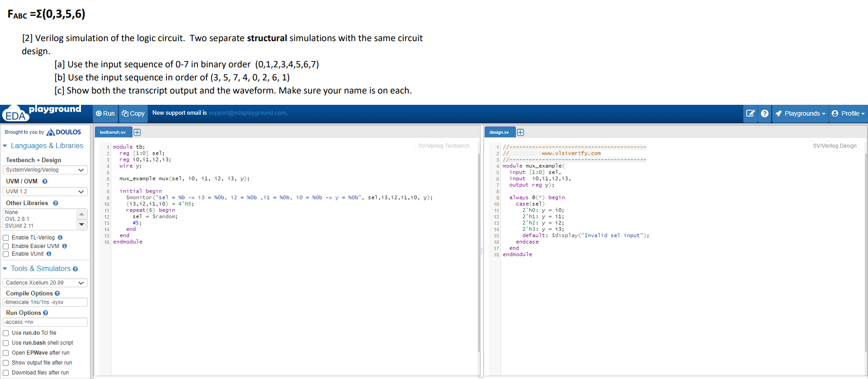Click 'sel = $random;' line in testbench
The image size is (868, 379).
[155, 216]
